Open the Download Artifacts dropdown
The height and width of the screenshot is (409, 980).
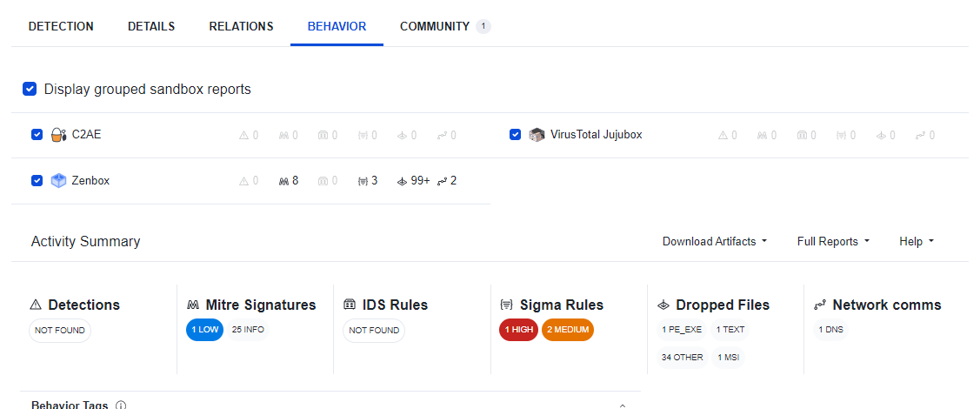click(x=715, y=241)
